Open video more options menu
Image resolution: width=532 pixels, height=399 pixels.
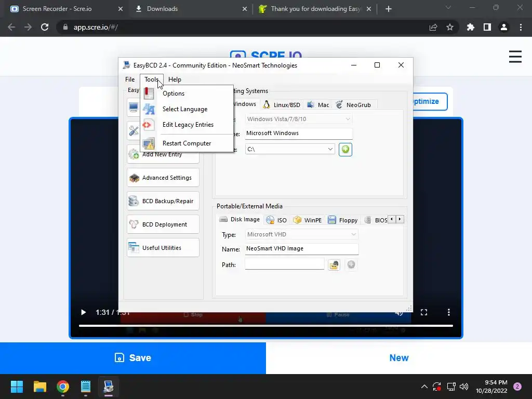click(x=448, y=312)
